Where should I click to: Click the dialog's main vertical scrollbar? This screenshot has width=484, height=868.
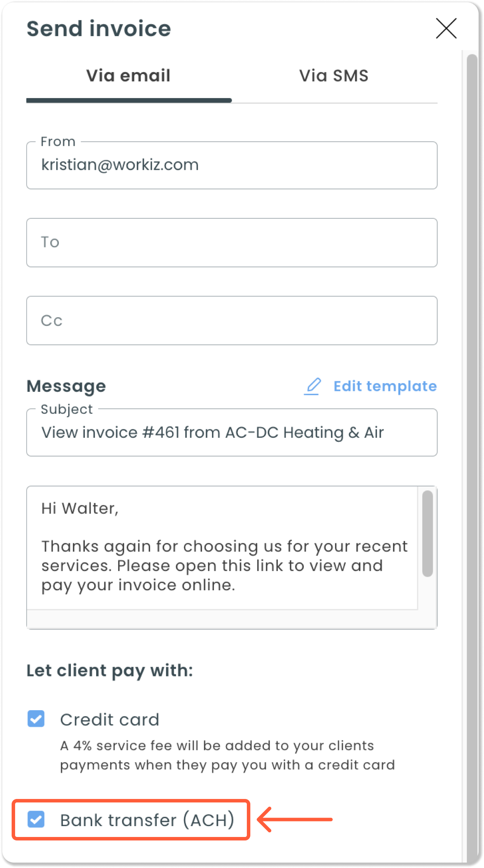pos(472,458)
